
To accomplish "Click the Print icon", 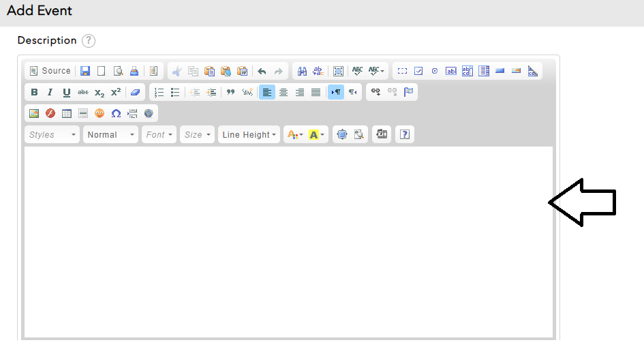I will coord(134,71).
